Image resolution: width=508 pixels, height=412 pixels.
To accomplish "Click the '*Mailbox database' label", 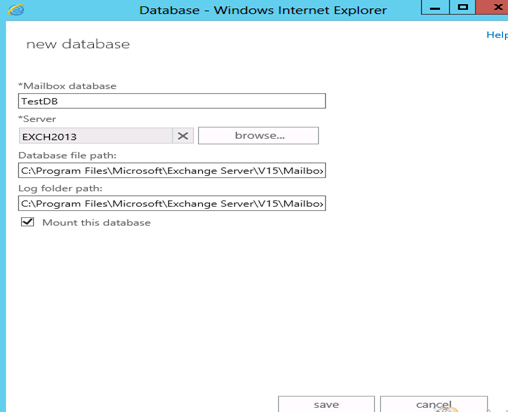I will pyautogui.click(x=67, y=86).
